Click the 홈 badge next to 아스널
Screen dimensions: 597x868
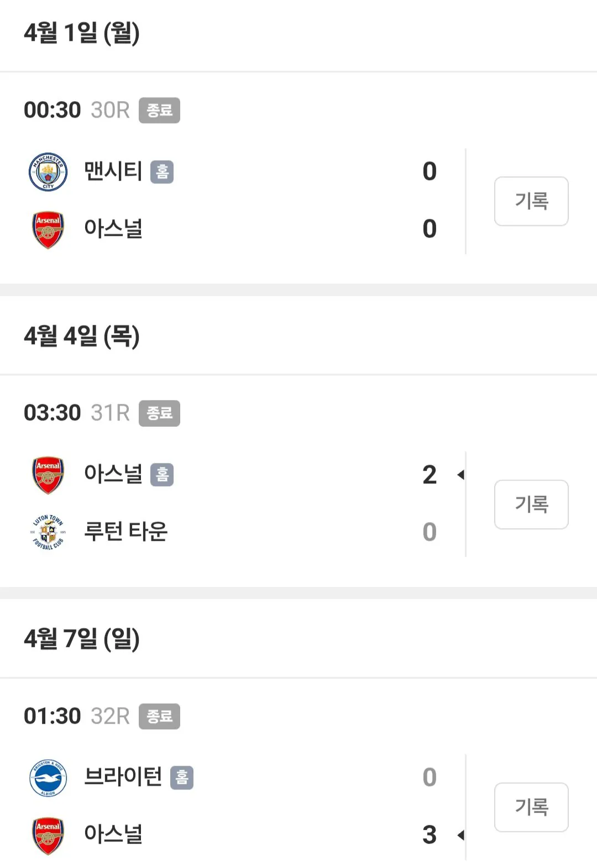tap(162, 475)
